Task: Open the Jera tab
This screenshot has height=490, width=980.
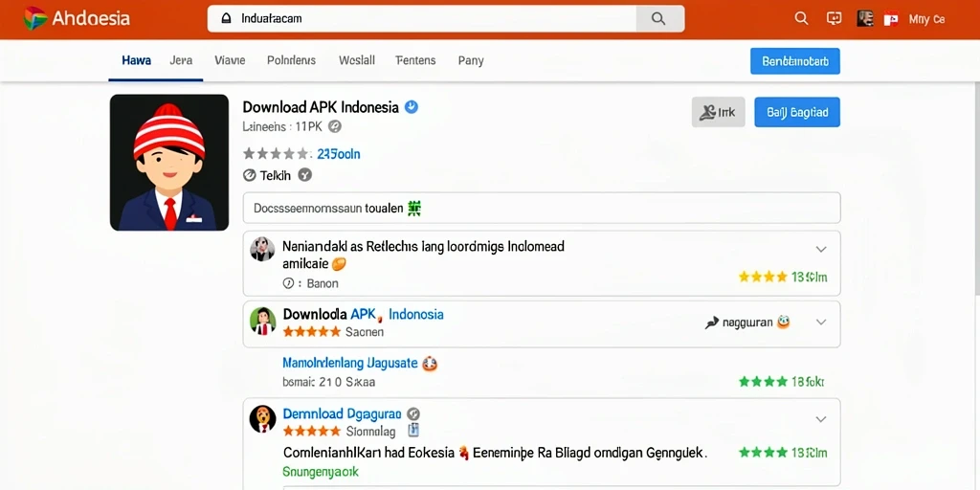Action: coord(181,60)
